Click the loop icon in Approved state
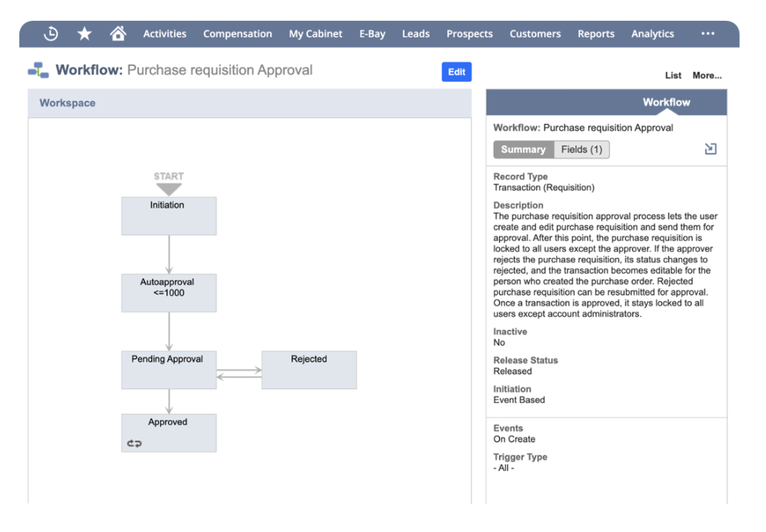 tap(135, 443)
